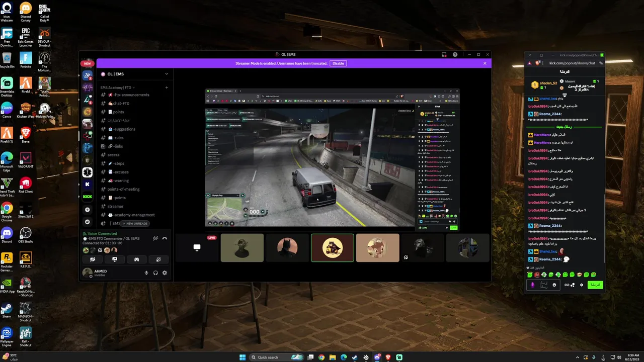Screen dimensions: 644x362
Task: Select the green-outlined speaking participant tile
Action: pos(333,247)
